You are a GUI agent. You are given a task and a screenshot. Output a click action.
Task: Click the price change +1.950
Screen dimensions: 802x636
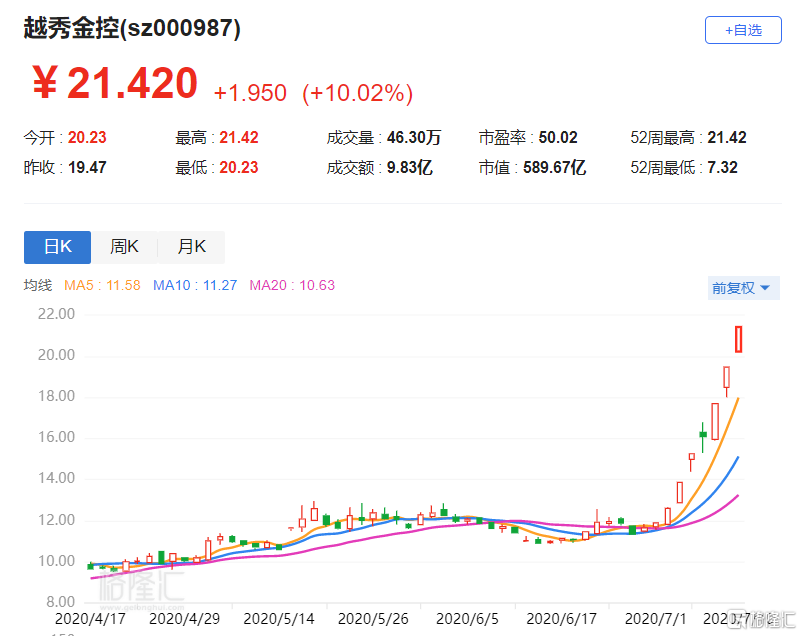pyautogui.click(x=250, y=93)
